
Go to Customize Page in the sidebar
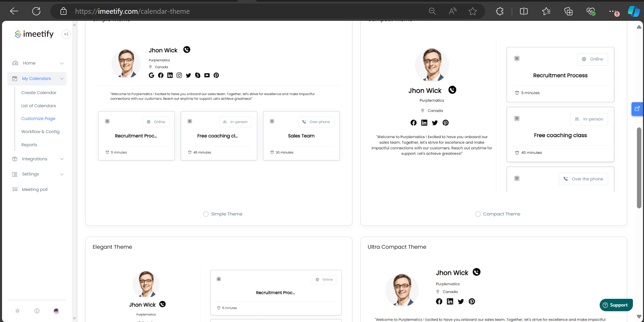tap(38, 119)
